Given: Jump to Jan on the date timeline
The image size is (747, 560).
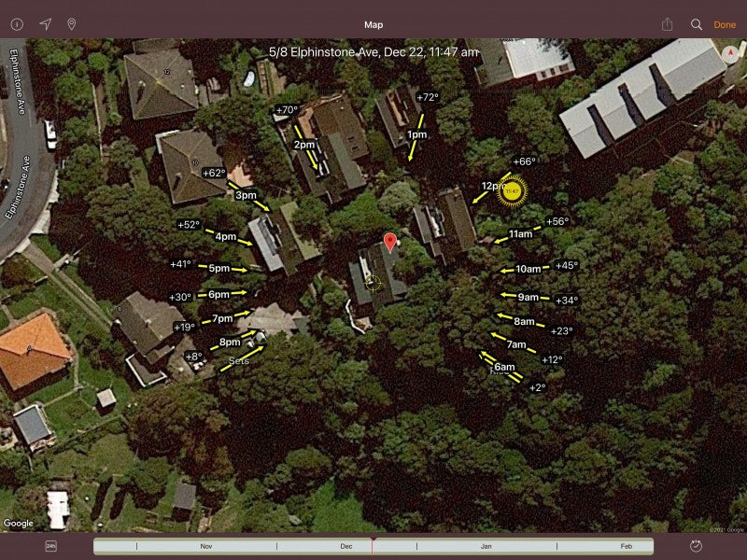Looking at the screenshot, I should (x=486, y=546).
